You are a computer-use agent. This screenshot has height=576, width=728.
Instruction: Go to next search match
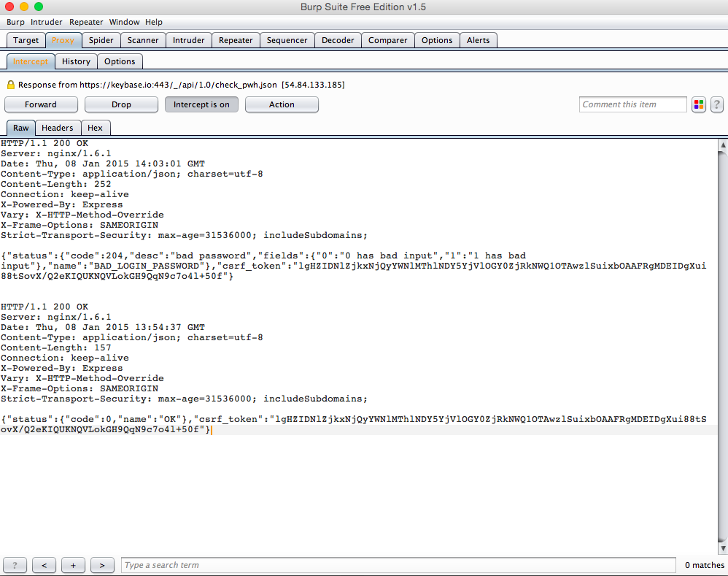pyautogui.click(x=102, y=565)
